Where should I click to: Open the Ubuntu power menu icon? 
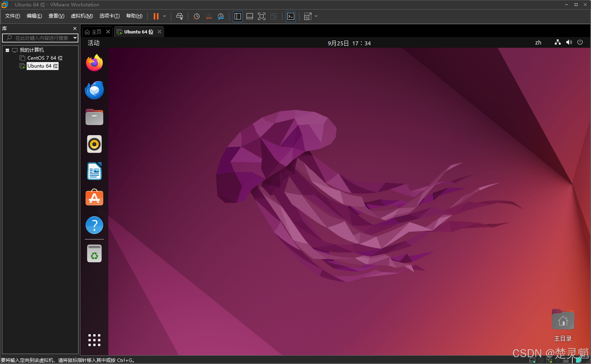click(580, 42)
